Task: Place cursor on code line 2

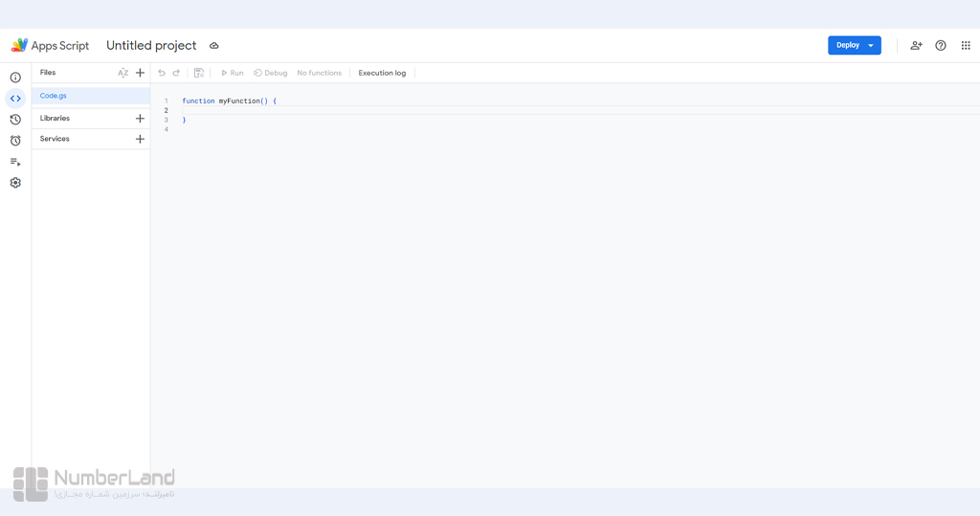Action: (580, 110)
